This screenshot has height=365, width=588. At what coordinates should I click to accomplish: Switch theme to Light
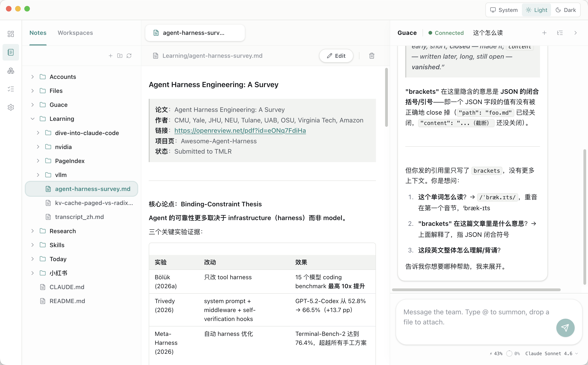click(x=536, y=10)
